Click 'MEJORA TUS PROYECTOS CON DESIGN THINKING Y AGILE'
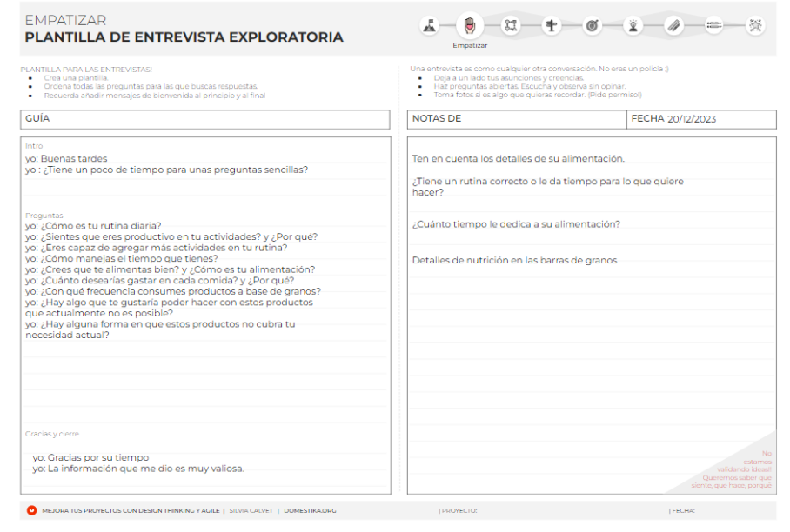Viewport: 790px width, 532px height. [x=131, y=511]
